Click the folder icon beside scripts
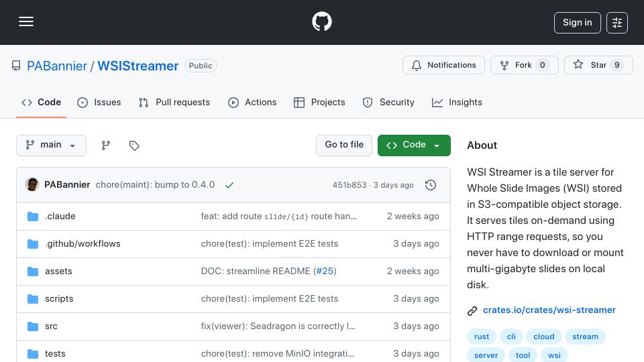644x362 pixels. point(33,299)
